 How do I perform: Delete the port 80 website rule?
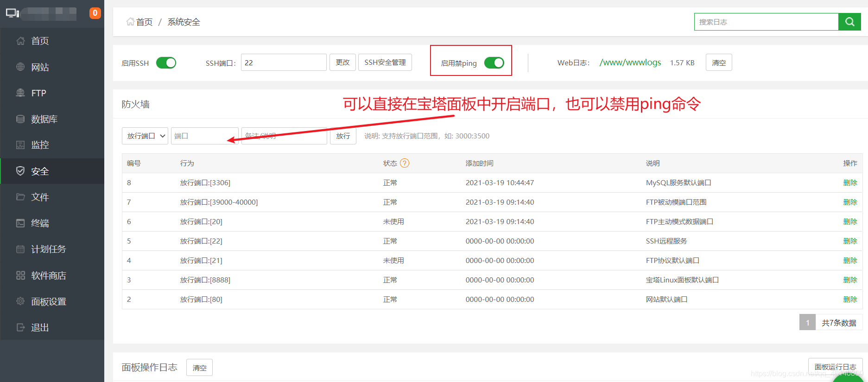[850, 299]
